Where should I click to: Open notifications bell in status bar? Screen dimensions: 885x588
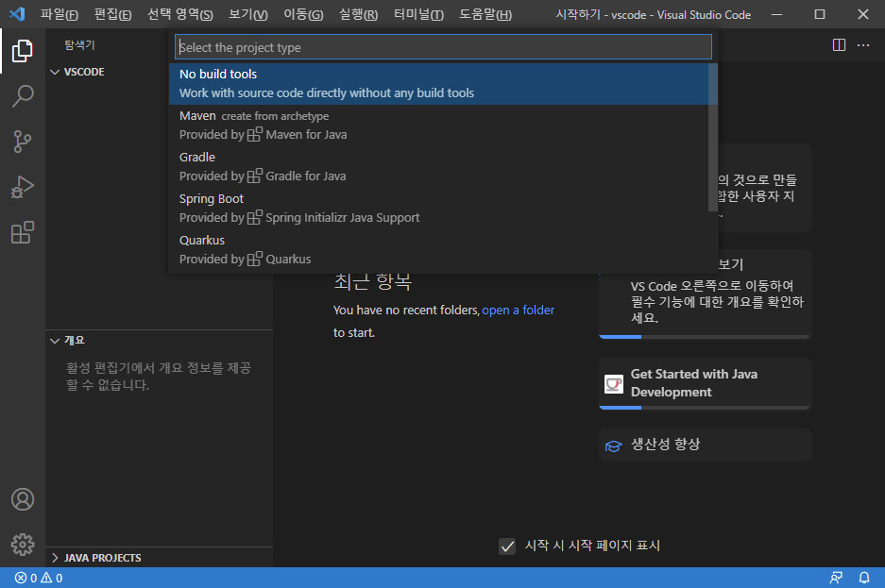pyautogui.click(x=864, y=578)
